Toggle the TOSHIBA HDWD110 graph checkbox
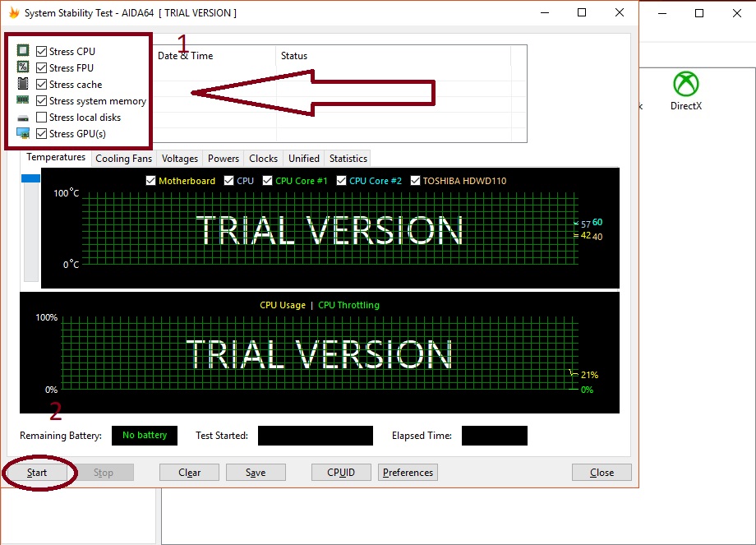 415,180
